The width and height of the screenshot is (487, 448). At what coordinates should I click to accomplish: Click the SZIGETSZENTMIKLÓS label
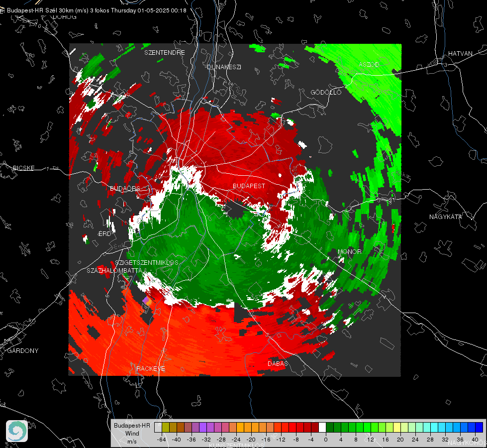pyautogui.click(x=147, y=262)
